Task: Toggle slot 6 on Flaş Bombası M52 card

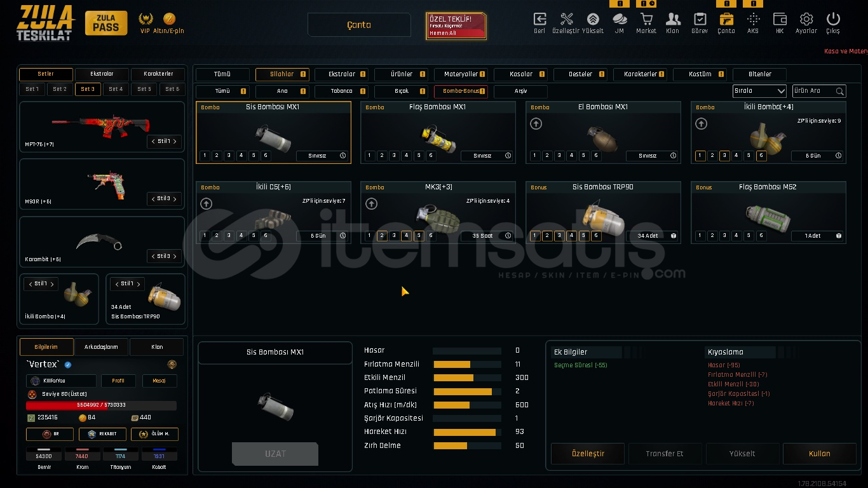Action: (761, 236)
